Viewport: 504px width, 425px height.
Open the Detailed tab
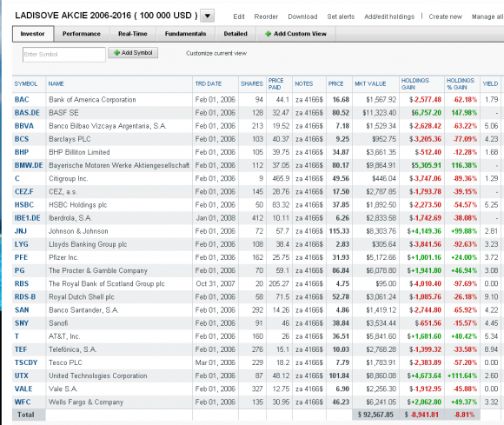click(x=235, y=34)
